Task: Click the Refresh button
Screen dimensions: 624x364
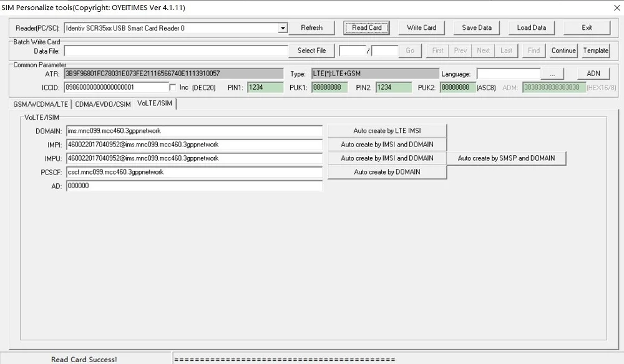Action: (311, 28)
